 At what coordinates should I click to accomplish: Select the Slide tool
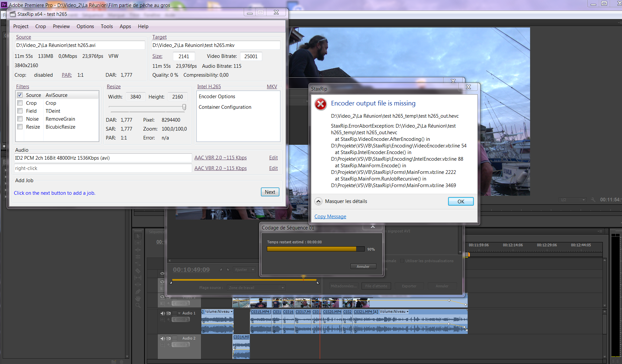(x=138, y=285)
